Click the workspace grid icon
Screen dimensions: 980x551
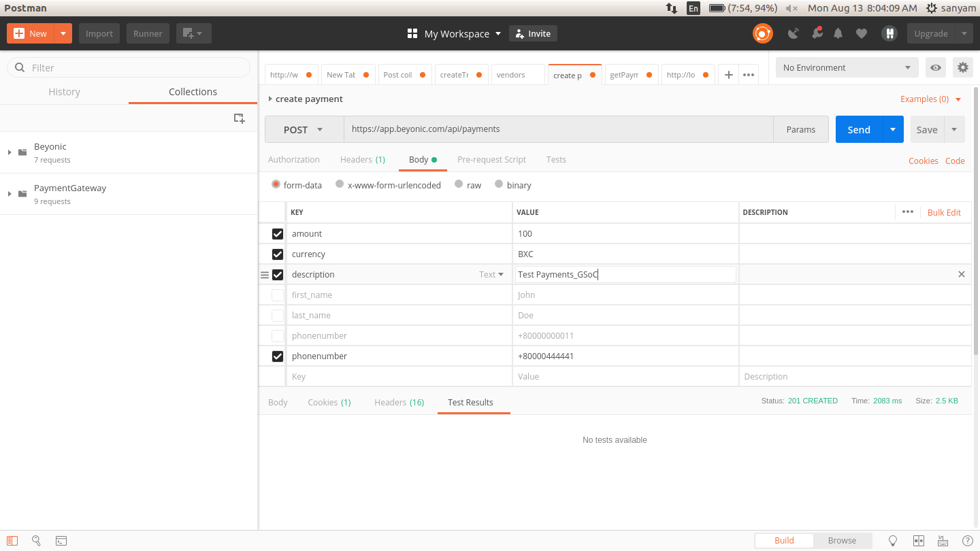pos(412,33)
